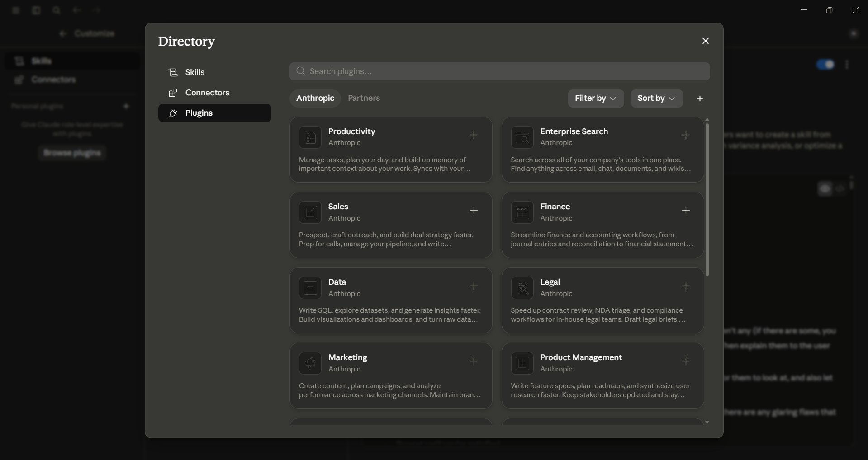Click the Plugins plug icon in Directory sidebar
868x460 pixels.
[173, 113]
